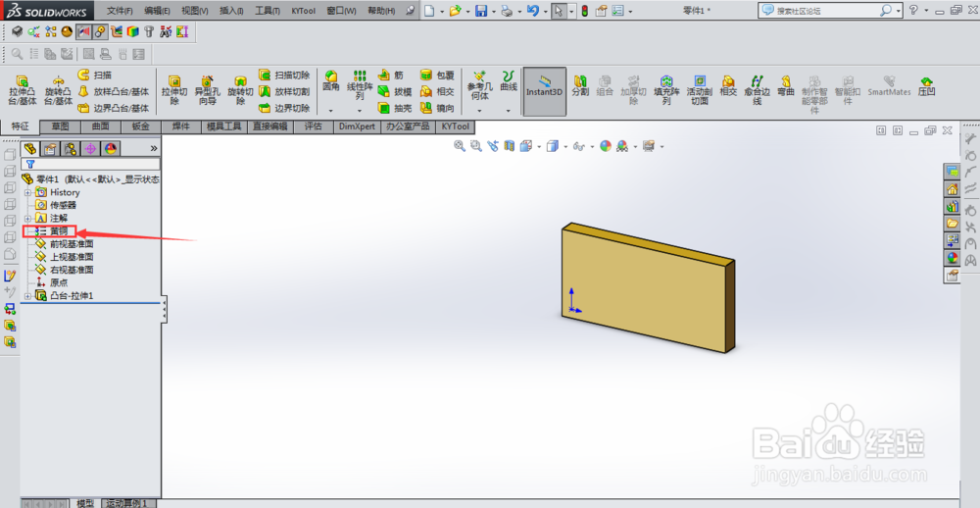Select the 线性阵列 linear pattern tool

(x=360, y=85)
